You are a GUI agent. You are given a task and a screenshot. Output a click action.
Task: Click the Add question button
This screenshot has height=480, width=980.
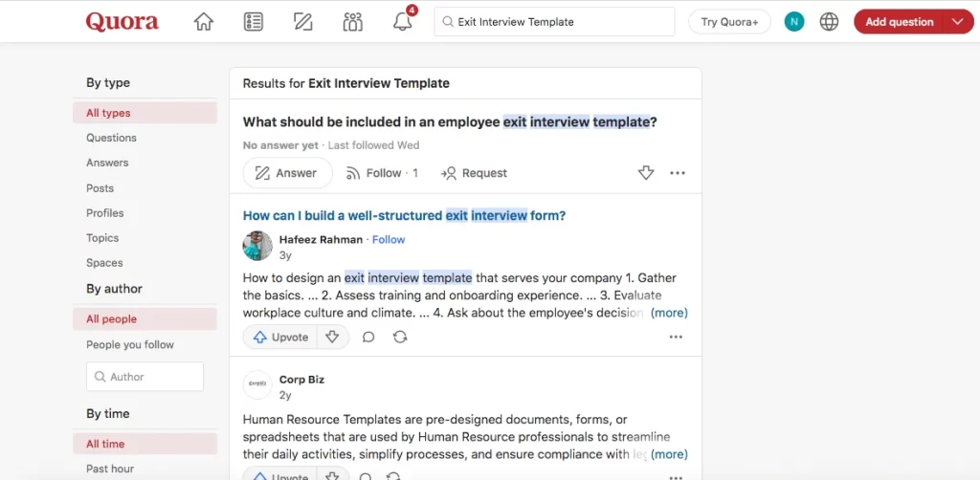click(900, 22)
